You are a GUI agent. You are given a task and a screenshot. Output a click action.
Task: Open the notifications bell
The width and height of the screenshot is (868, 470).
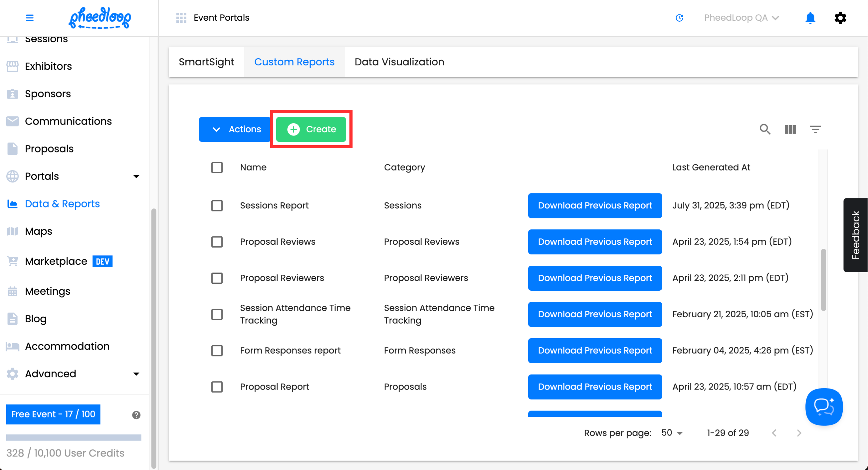click(810, 18)
